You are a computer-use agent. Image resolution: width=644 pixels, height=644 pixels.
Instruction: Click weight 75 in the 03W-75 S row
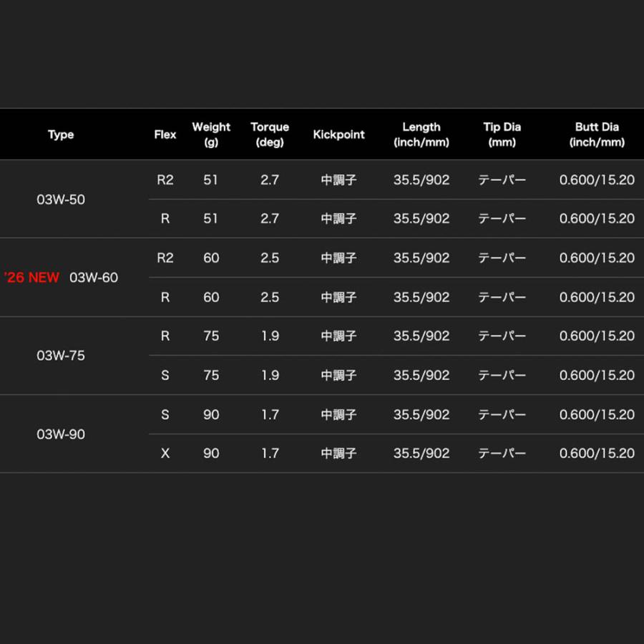211,376
